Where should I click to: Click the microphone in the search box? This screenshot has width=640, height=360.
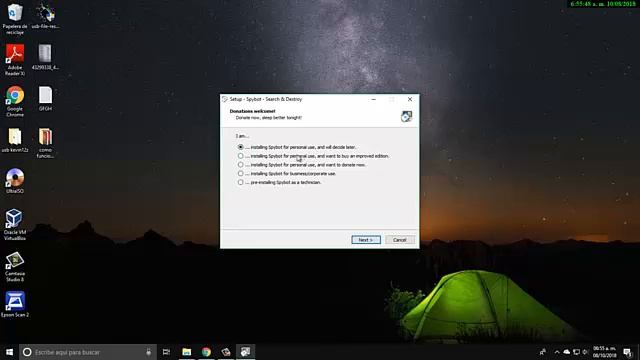pos(149,352)
